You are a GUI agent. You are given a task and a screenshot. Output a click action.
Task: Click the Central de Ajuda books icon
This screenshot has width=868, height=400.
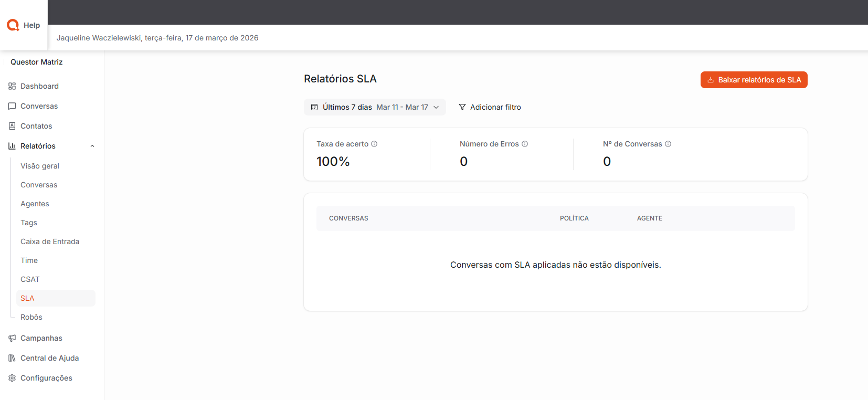pos(12,358)
